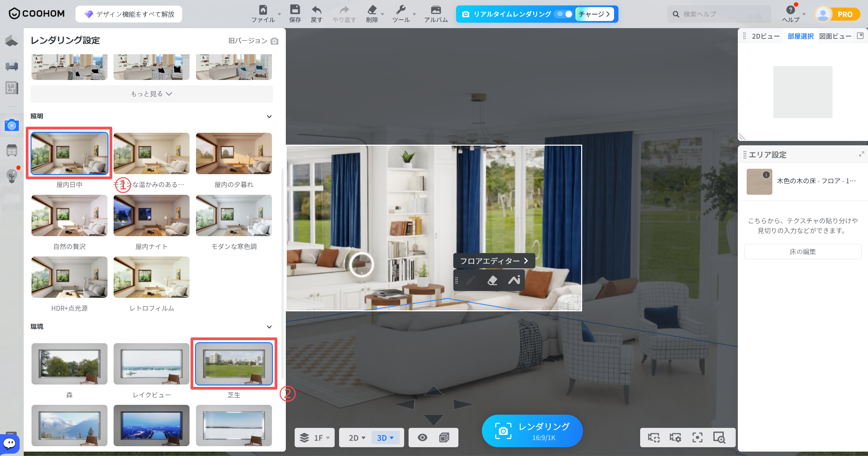Image resolution: width=868 pixels, height=456 pixels.
Task: Open the ツール dropdown arrow
Action: tap(414, 14)
